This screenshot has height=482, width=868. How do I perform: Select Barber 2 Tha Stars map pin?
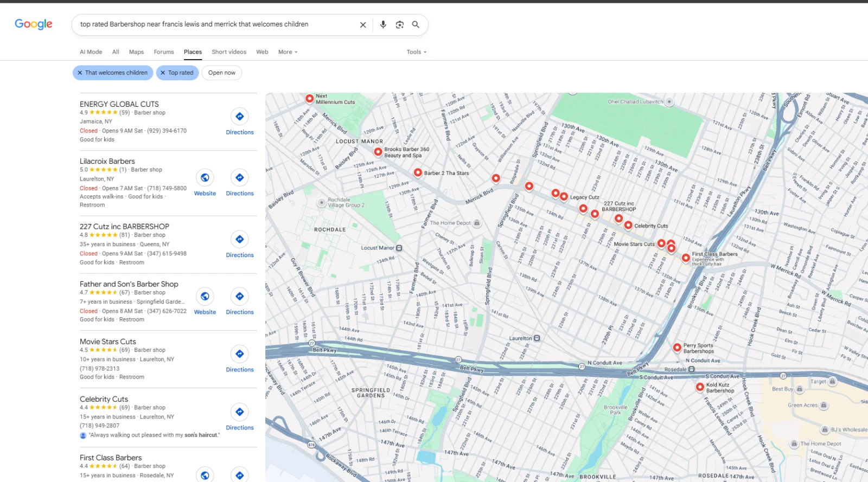click(418, 173)
